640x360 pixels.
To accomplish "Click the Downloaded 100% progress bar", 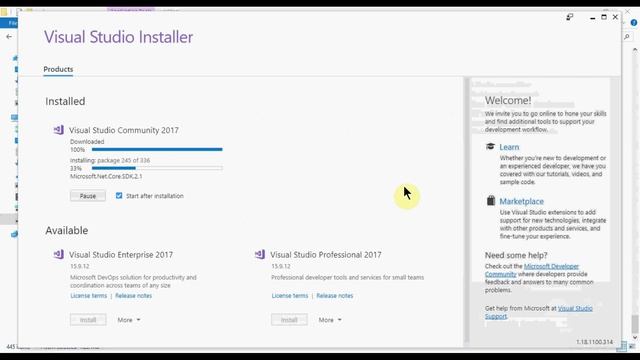I will coord(157,150).
